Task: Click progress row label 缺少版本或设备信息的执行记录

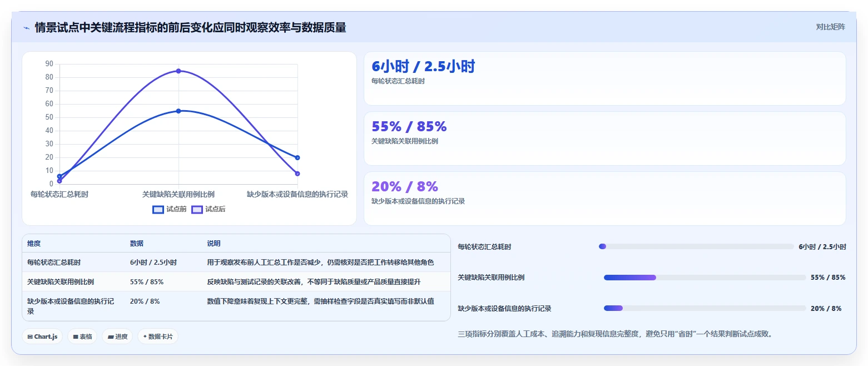Action: tap(504, 308)
